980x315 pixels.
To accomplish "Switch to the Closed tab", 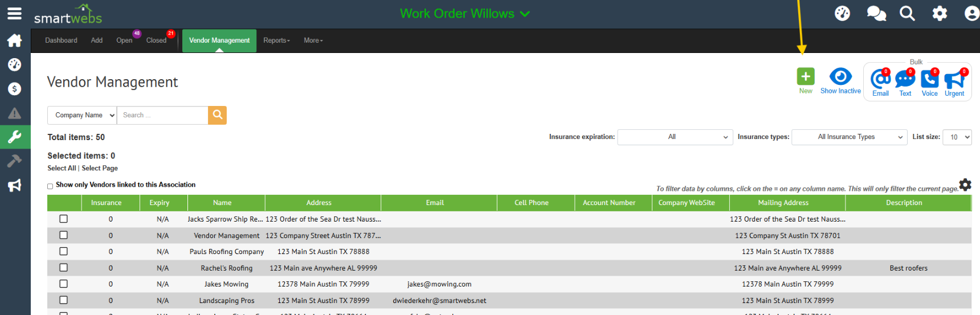I will [156, 40].
